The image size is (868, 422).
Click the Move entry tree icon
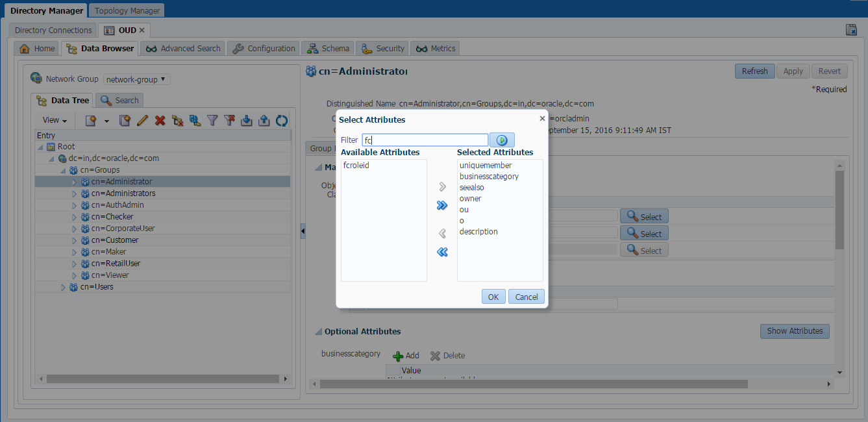(x=195, y=120)
